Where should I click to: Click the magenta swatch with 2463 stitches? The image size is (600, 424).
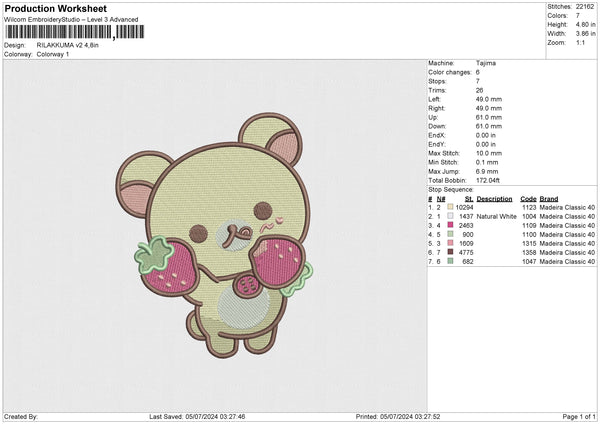pyautogui.click(x=449, y=225)
